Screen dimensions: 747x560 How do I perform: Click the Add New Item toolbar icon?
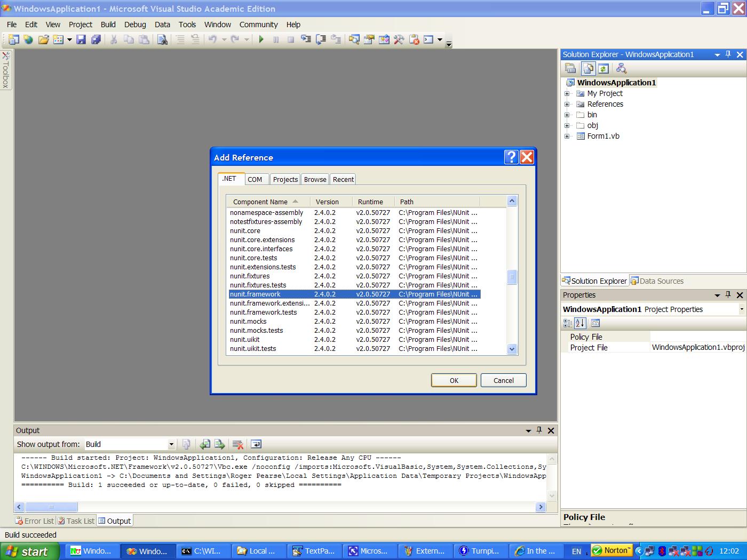pos(58,39)
